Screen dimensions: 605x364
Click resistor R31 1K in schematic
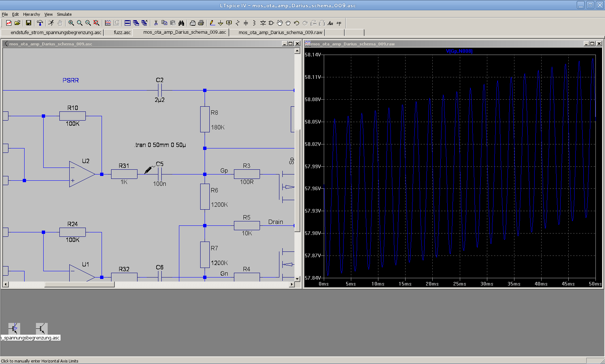[124, 174]
